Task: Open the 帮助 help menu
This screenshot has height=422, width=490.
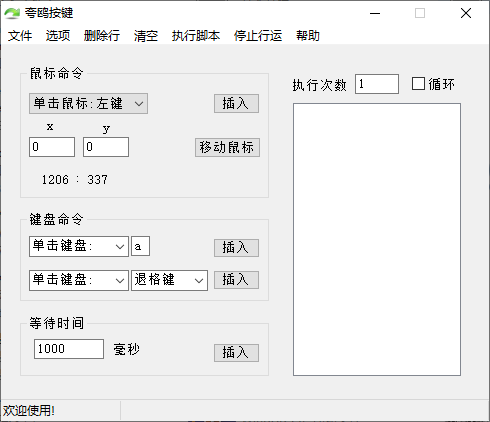Action: (308, 36)
